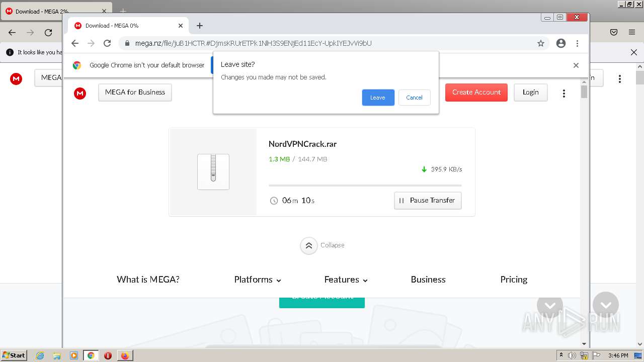Expand the Features dropdown

346,280
